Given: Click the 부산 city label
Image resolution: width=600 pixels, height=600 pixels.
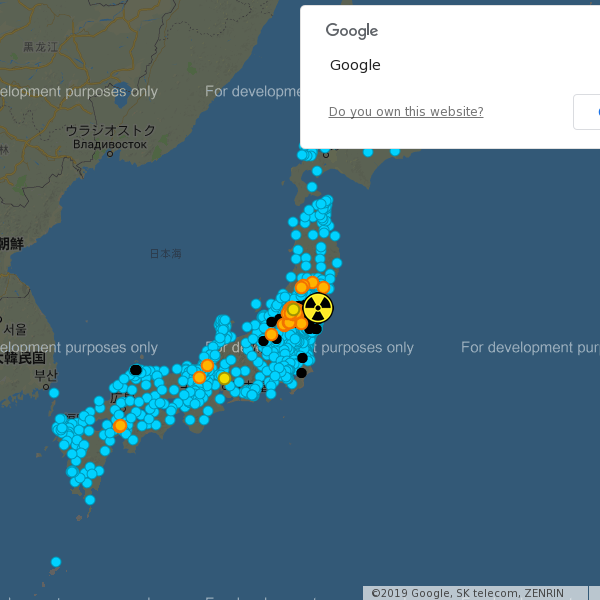Looking at the screenshot, I should [46, 375].
